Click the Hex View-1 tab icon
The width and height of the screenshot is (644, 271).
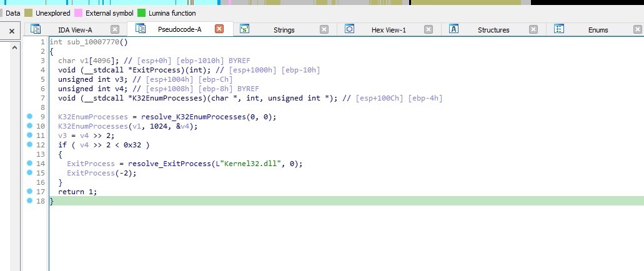pyautogui.click(x=350, y=29)
